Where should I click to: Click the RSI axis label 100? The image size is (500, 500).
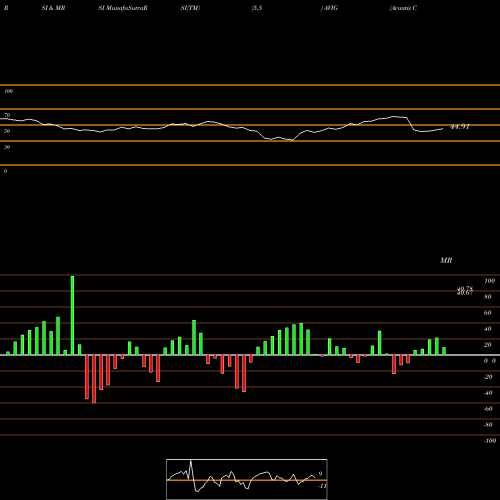point(8,91)
